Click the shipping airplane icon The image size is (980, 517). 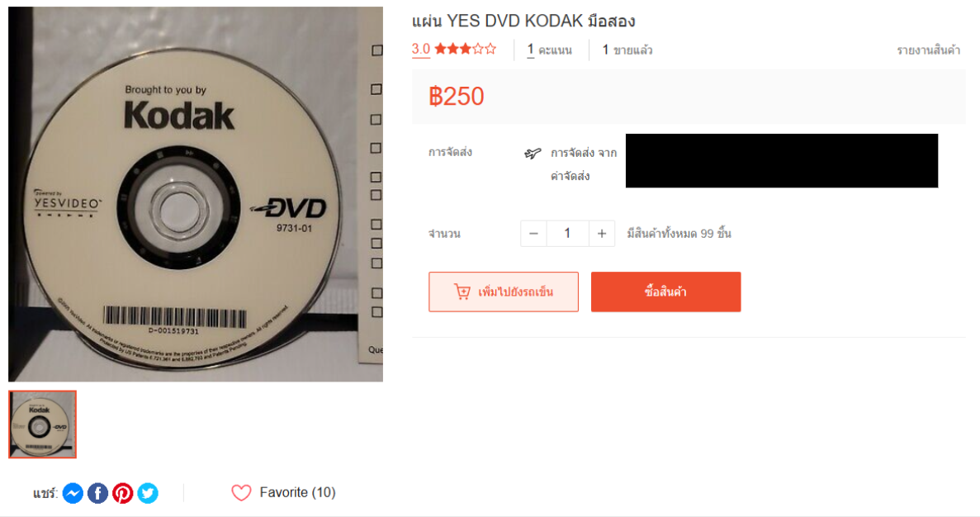(533, 153)
